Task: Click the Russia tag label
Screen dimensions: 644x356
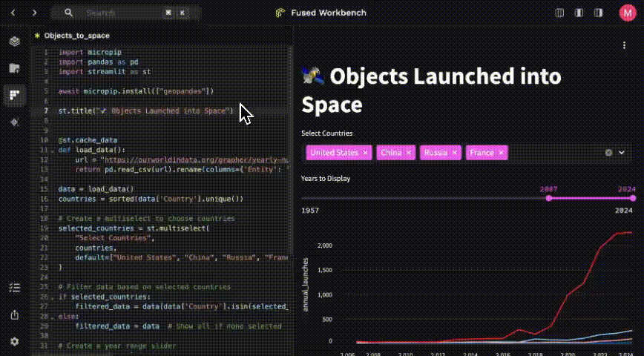Action: tap(436, 153)
